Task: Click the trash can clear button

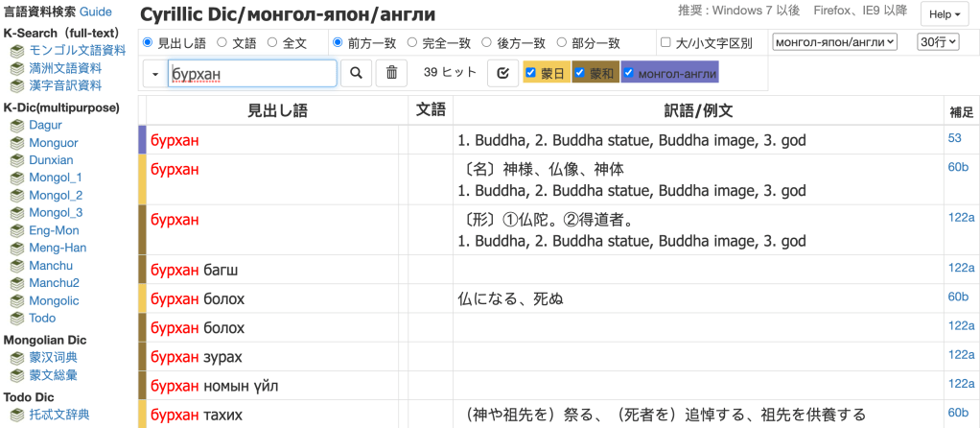Action: click(x=391, y=73)
